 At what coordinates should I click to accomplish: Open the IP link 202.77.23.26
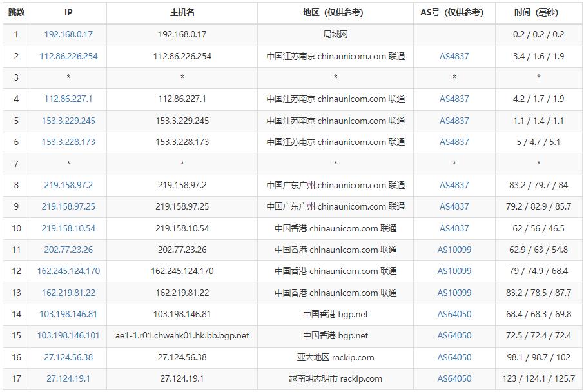(68, 250)
